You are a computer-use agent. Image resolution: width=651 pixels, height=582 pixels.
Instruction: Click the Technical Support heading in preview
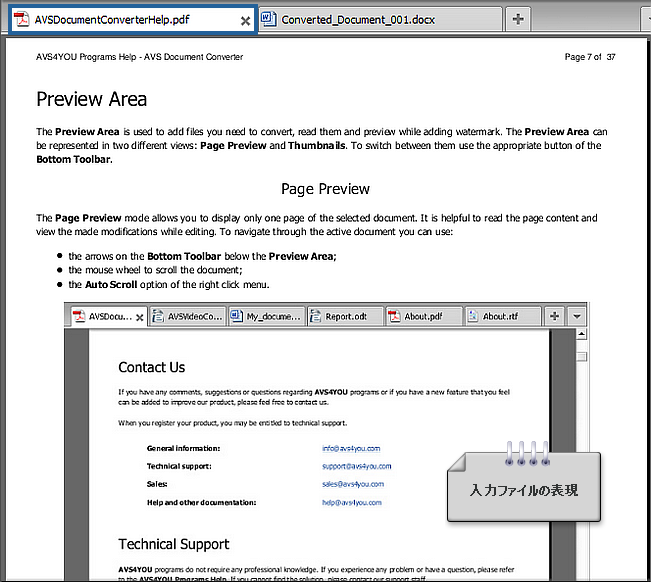point(174,544)
